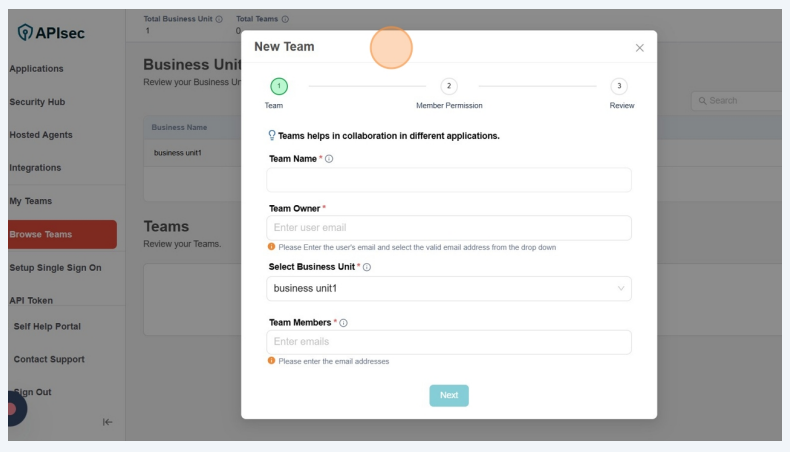The image size is (790, 452).
Task: Click the Total Teams info icon
Action: [285, 19]
